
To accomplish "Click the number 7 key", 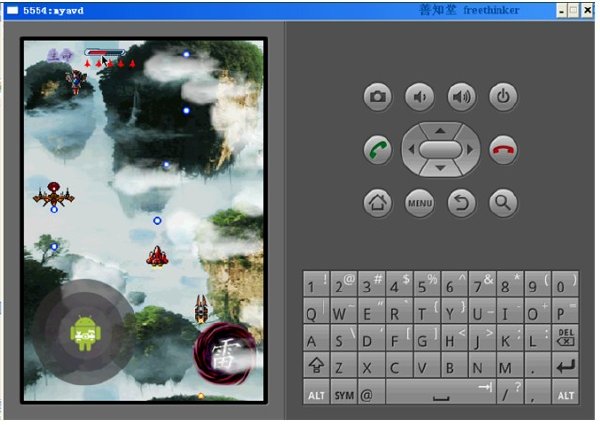I will [482, 283].
